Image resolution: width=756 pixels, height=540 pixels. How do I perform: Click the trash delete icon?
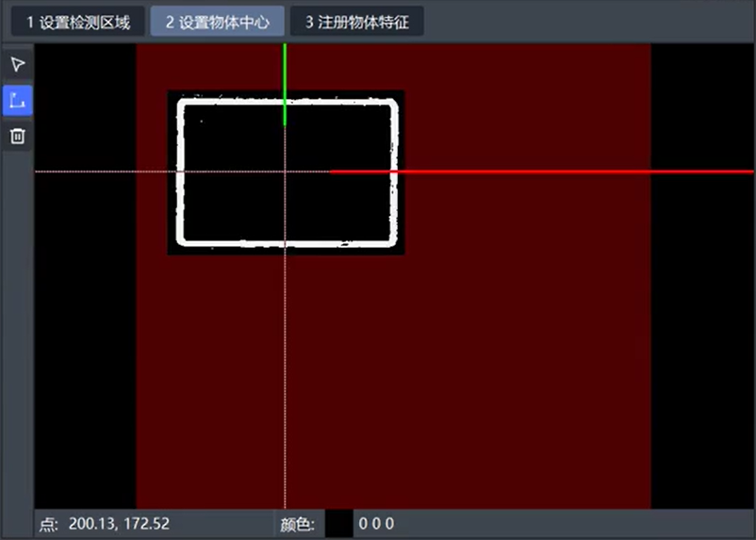17,136
